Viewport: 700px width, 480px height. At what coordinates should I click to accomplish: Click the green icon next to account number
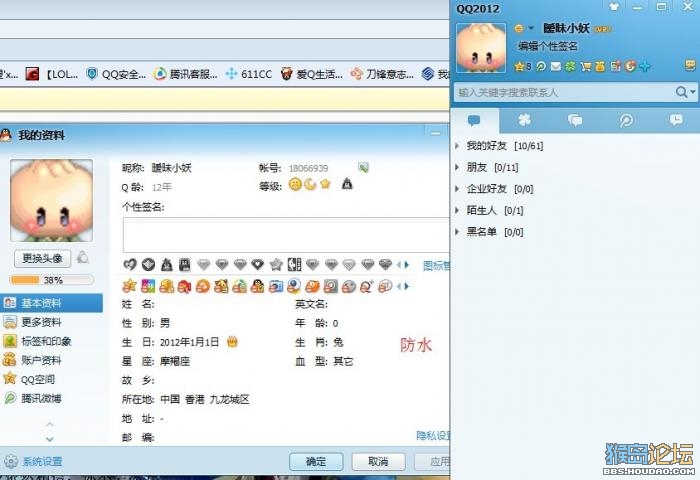click(x=363, y=167)
